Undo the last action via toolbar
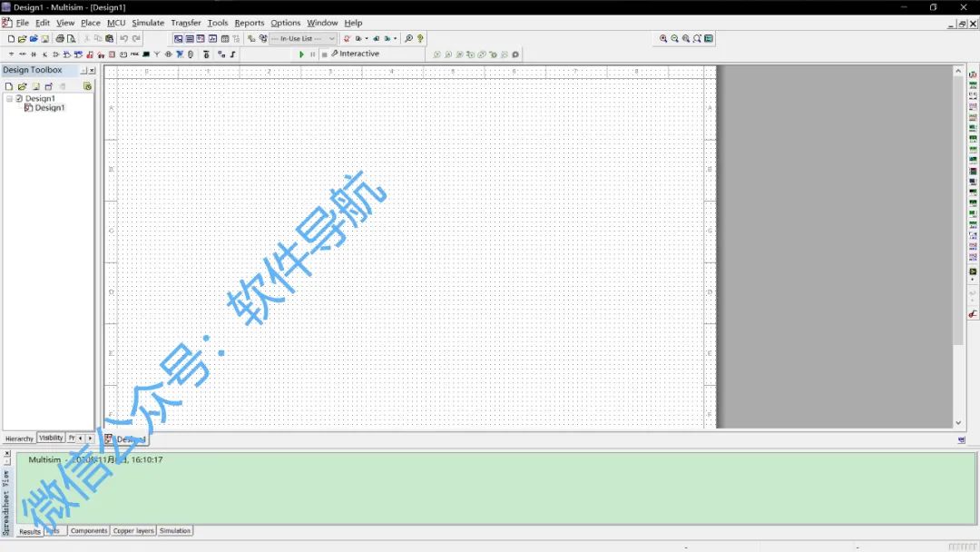 (123, 39)
